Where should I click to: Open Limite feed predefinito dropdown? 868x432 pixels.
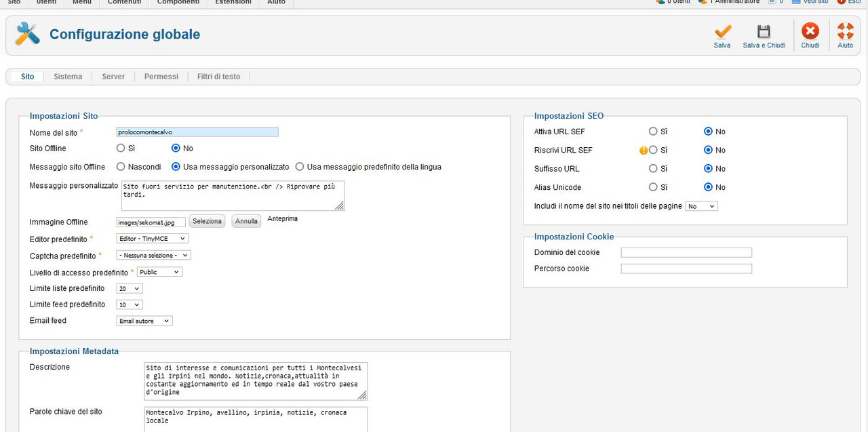coord(130,305)
